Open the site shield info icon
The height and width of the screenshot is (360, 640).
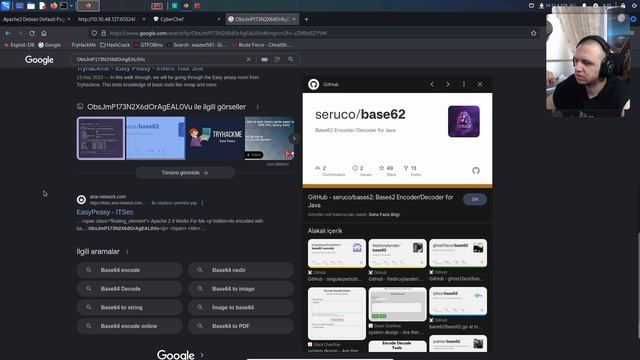94,33
